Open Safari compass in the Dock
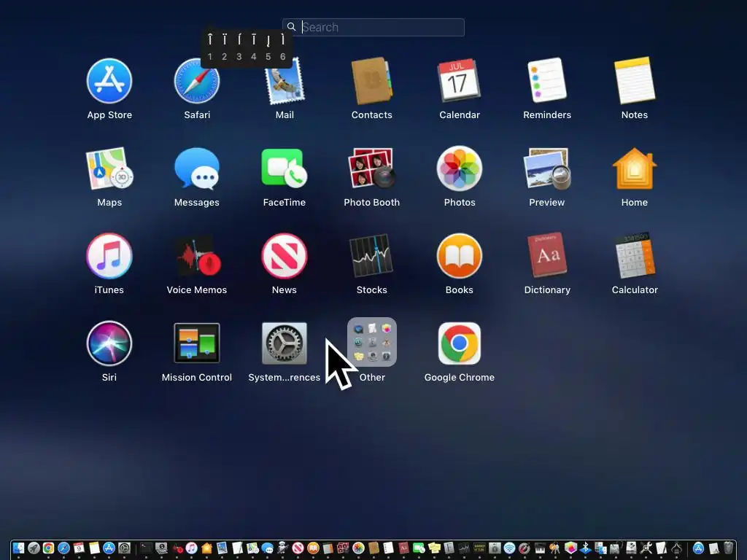The width and height of the screenshot is (747, 560). (64, 548)
